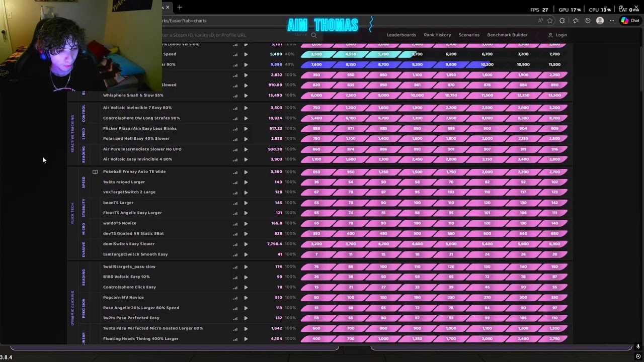The height and width of the screenshot is (362, 644).
Task: Open a new browser tab
Action: click(180, 7)
